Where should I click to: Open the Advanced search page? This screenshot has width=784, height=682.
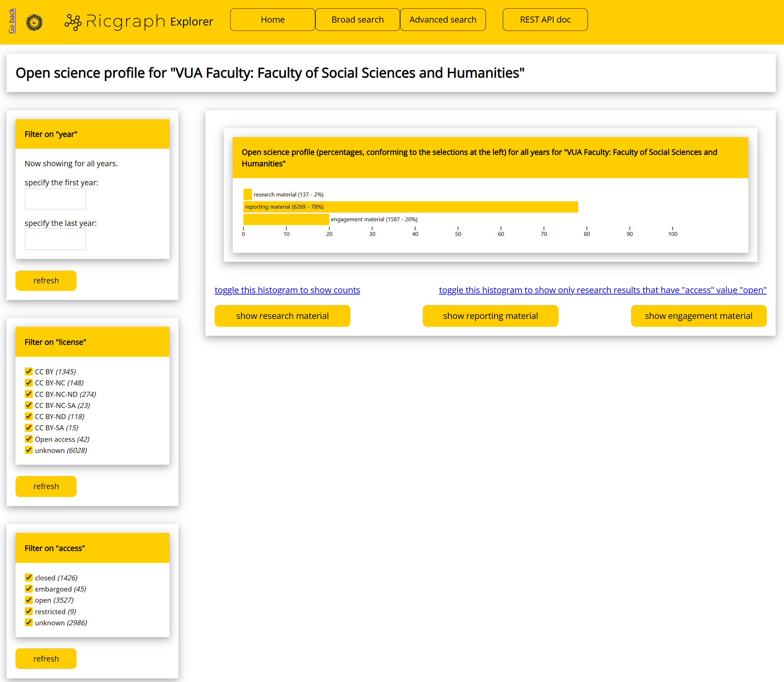click(x=442, y=19)
